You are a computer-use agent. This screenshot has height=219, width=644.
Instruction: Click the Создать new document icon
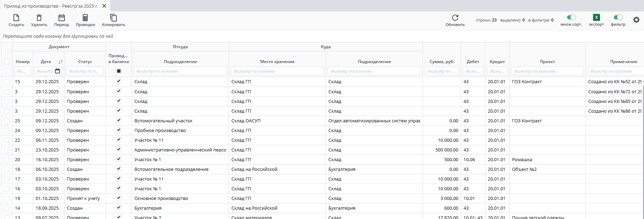coord(16,18)
